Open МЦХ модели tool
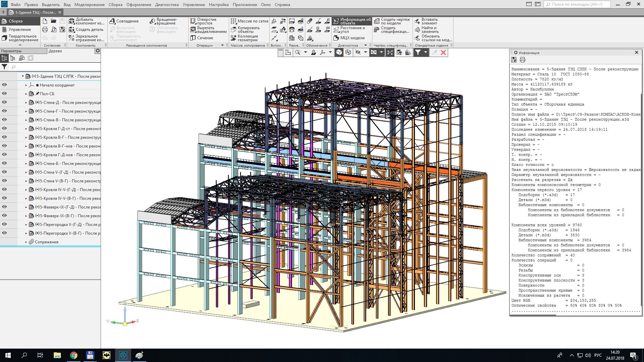 [349, 38]
